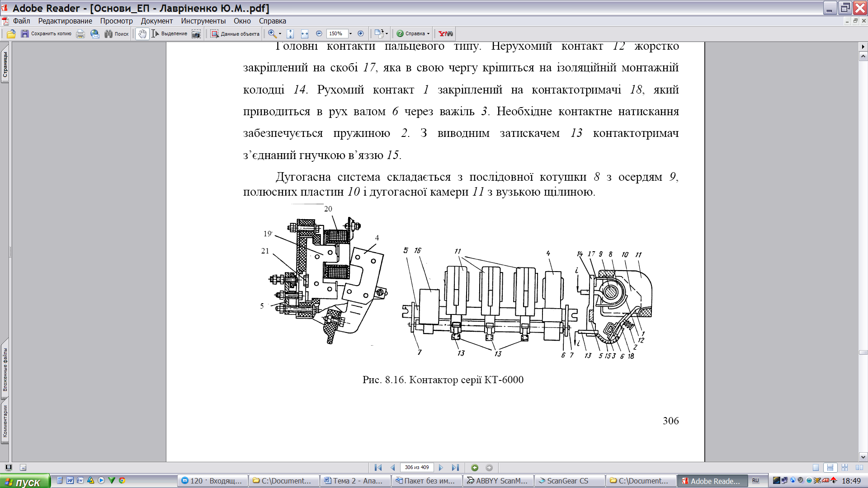Click the Word icon in quick launch

tap(70, 481)
